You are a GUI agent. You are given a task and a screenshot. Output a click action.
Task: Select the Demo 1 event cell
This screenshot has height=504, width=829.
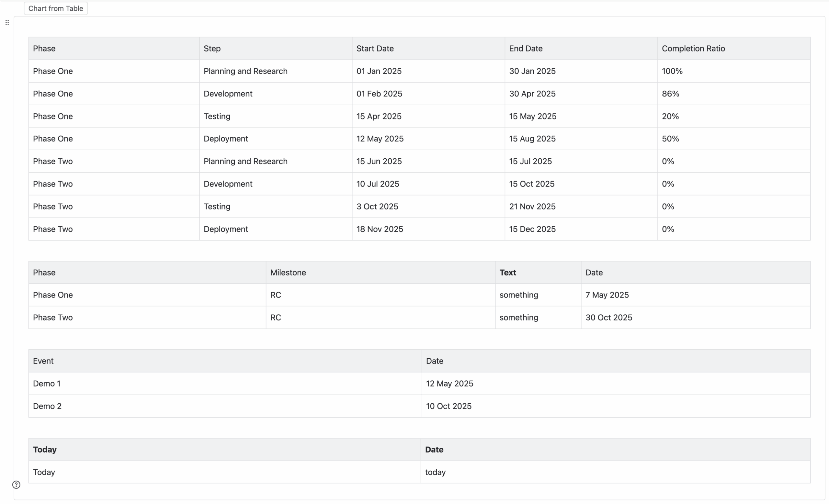coord(47,383)
